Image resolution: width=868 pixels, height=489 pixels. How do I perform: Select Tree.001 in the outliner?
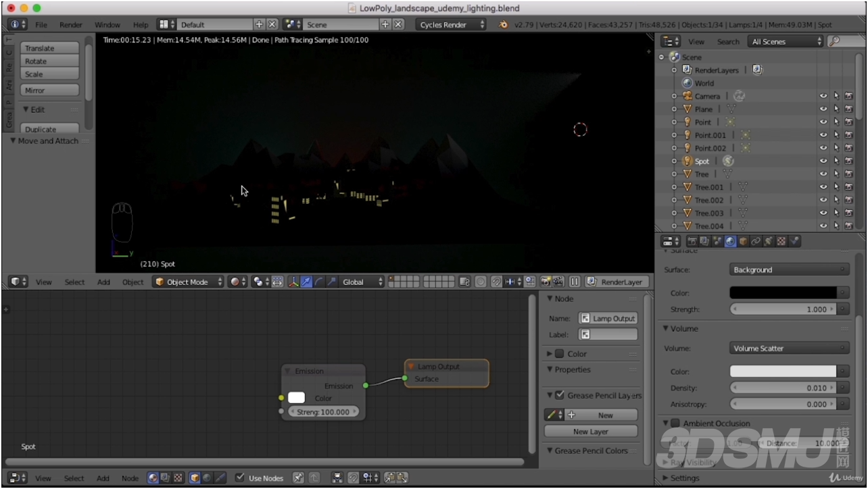708,187
